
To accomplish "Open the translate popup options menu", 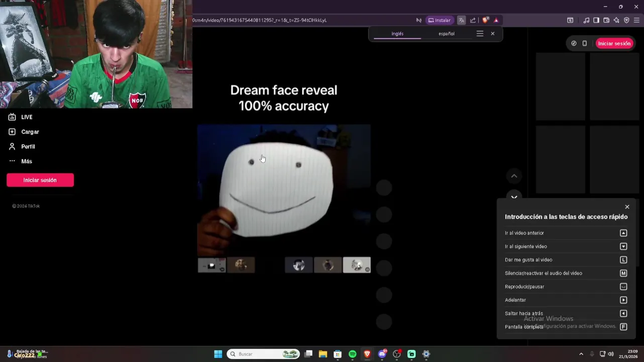I will click(x=480, y=34).
